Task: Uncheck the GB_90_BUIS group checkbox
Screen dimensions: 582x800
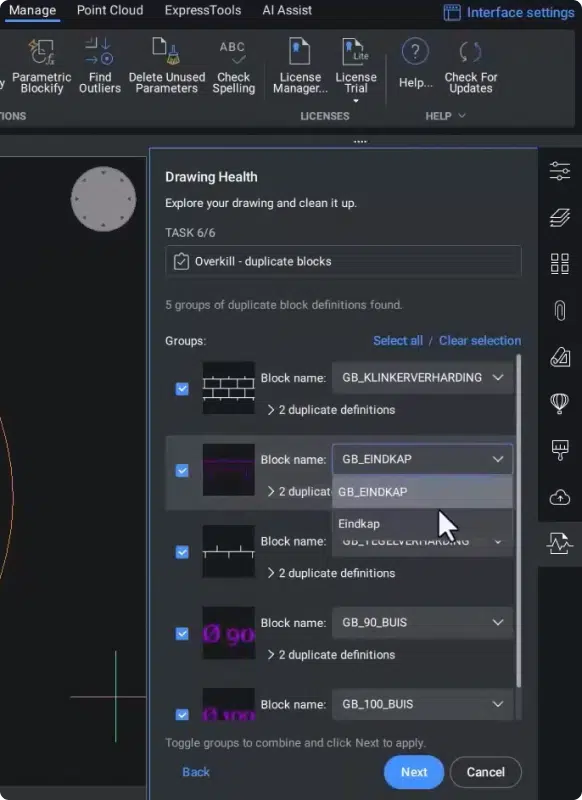Action: [182, 634]
